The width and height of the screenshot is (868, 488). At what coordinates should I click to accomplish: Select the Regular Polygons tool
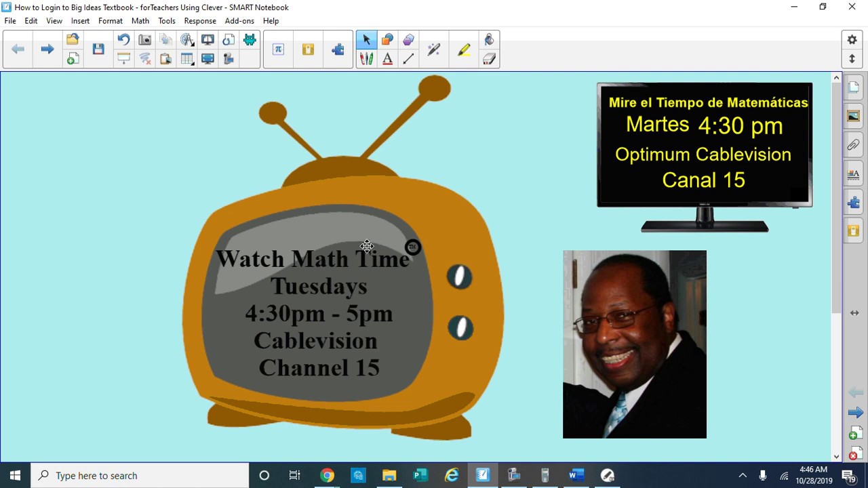408,39
